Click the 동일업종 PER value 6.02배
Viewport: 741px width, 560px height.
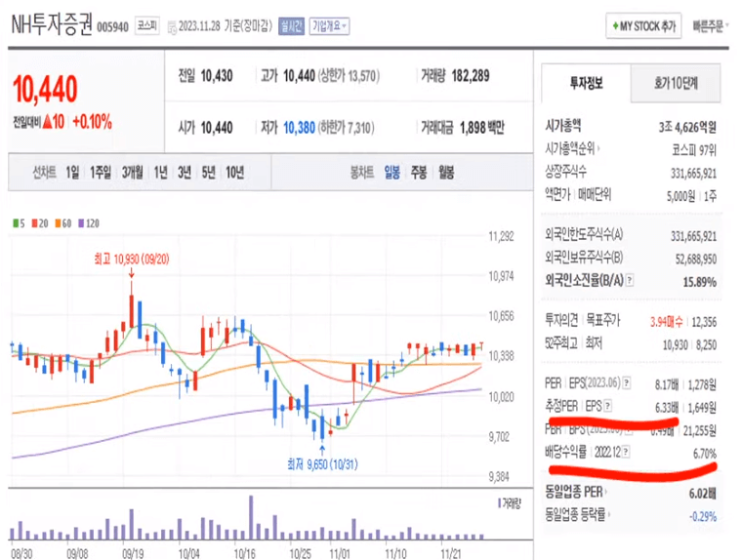pos(702,494)
